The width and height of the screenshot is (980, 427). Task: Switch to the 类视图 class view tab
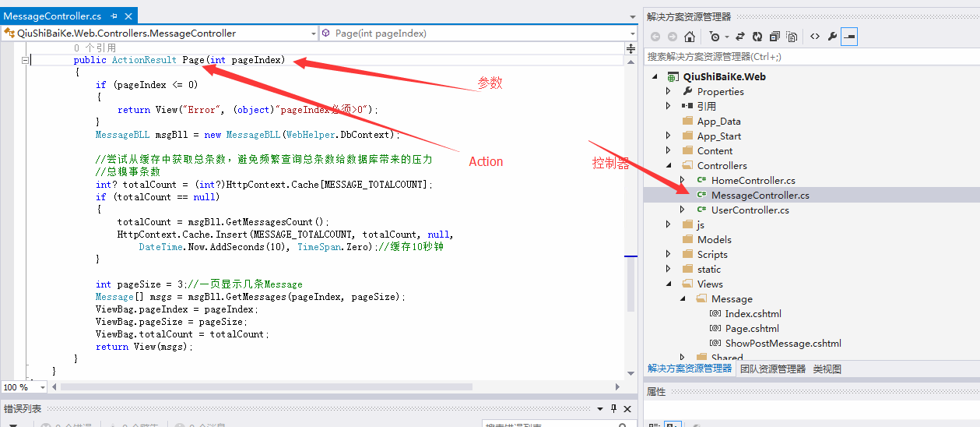(x=827, y=369)
